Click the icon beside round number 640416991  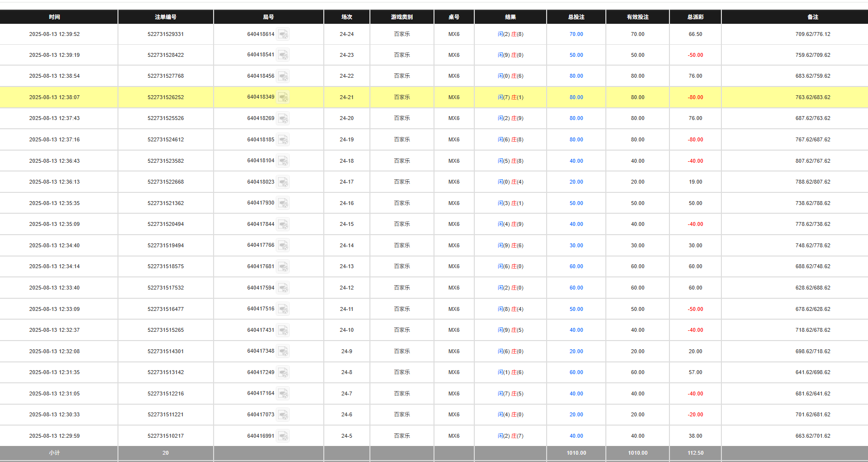(x=283, y=436)
